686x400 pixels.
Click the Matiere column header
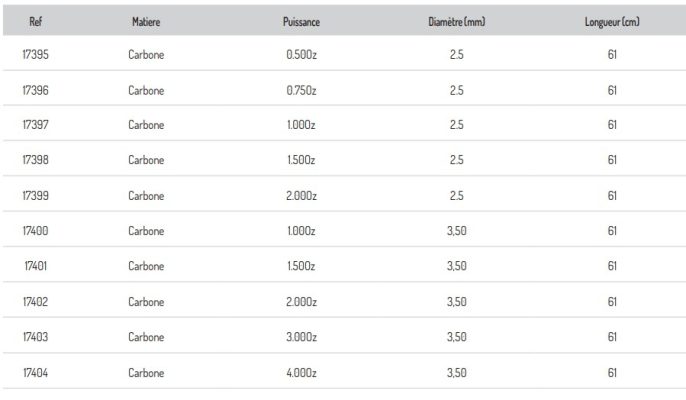coord(146,21)
